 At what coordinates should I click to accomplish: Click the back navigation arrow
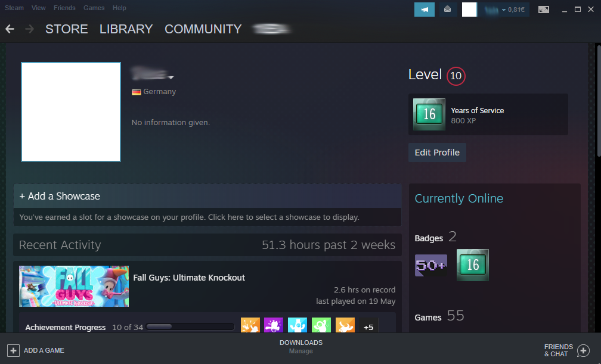10,29
